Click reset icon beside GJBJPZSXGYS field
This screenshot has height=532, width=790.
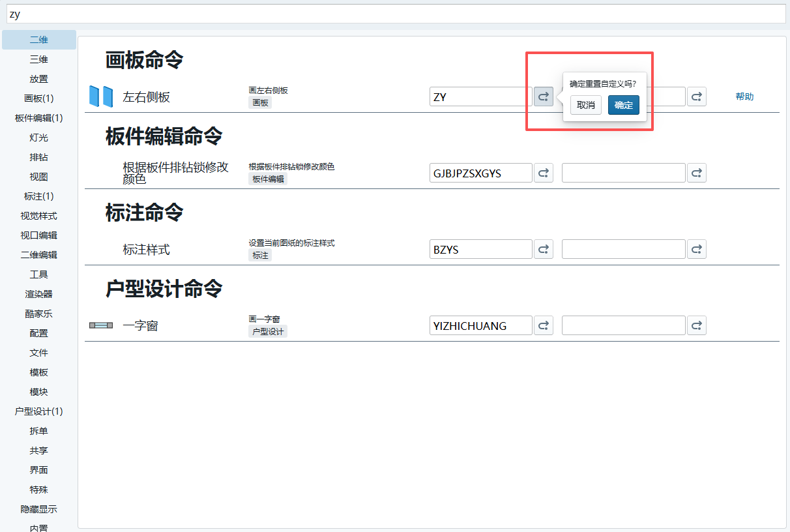click(x=543, y=173)
